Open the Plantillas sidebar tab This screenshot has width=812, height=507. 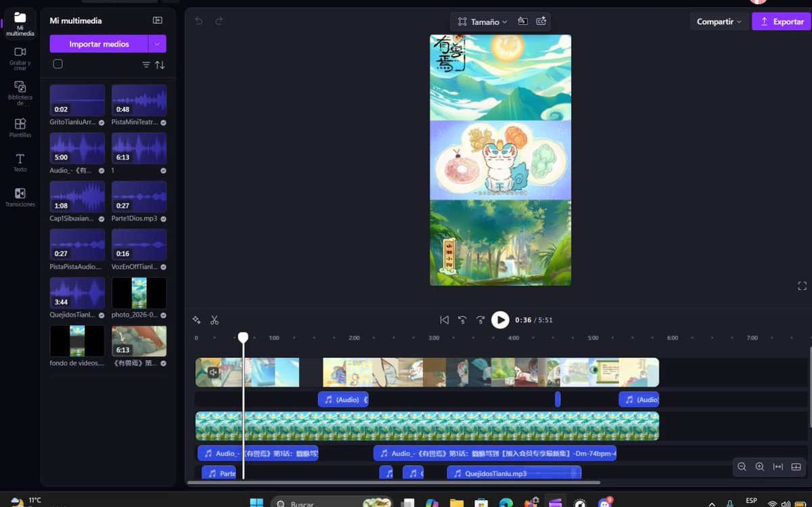point(20,127)
